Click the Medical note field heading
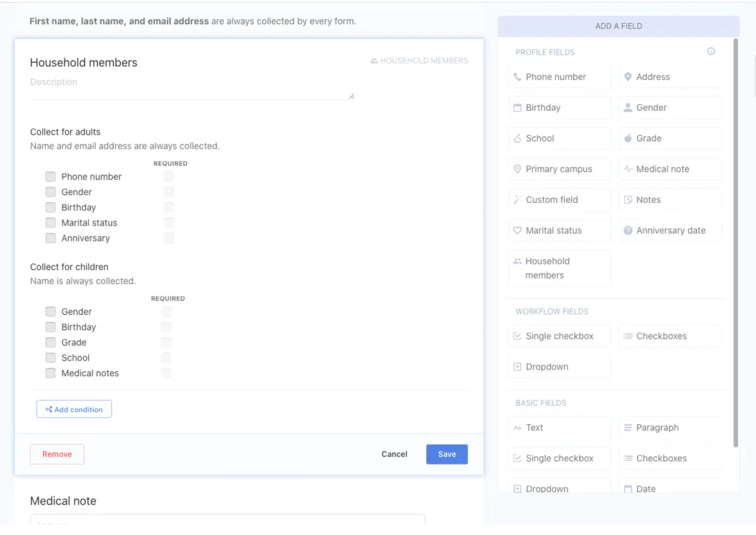Image resolution: width=756 pixels, height=535 pixels. click(x=63, y=502)
